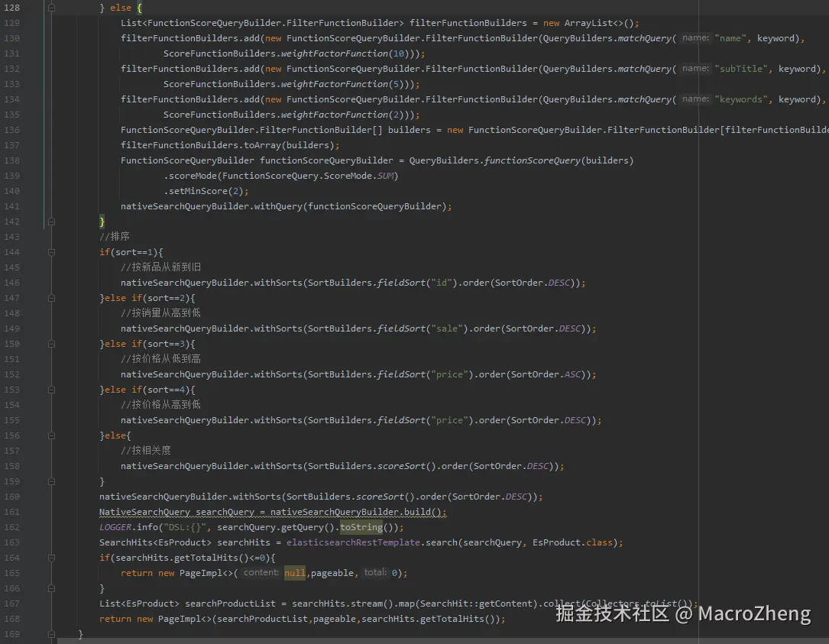829x644 pixels.
Task: Place the cursor on the LOGGER identifier
Action: tap(115, 527)
